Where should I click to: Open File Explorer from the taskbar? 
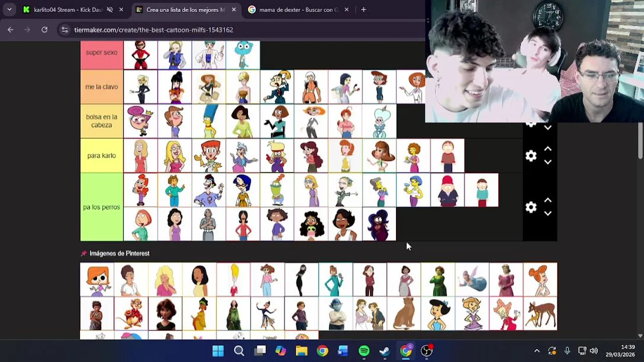pyautogui.click(x=301, y=351)
